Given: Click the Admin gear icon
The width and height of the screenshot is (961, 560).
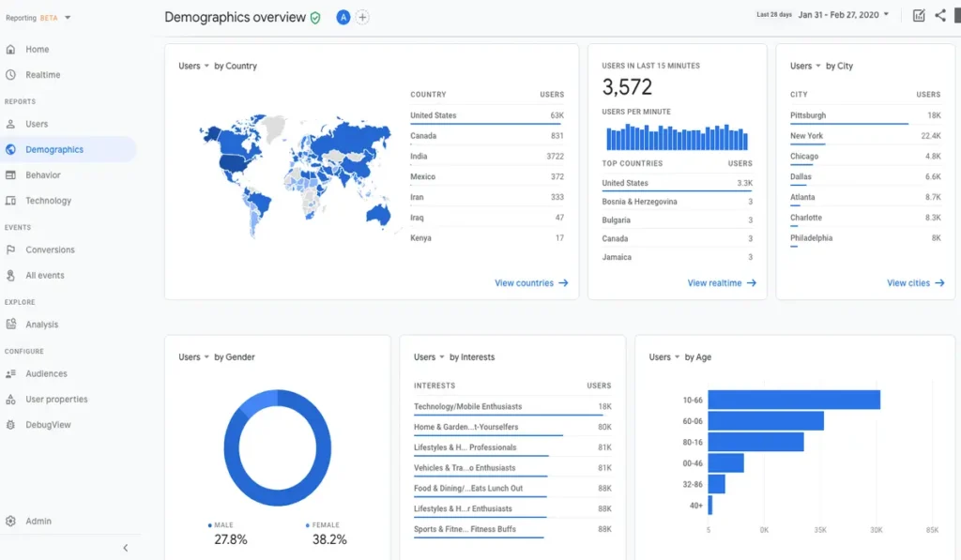Looking at the screenshot, I should [11, 522].
